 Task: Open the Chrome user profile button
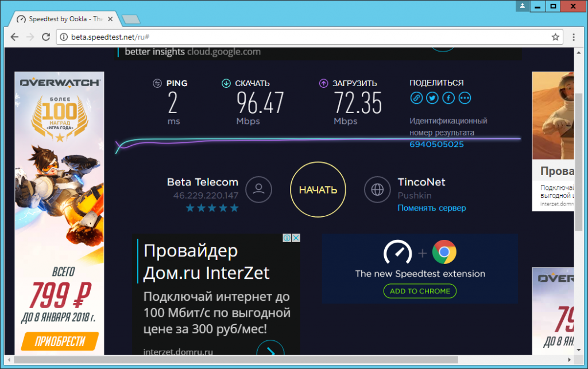click(523, 6)
